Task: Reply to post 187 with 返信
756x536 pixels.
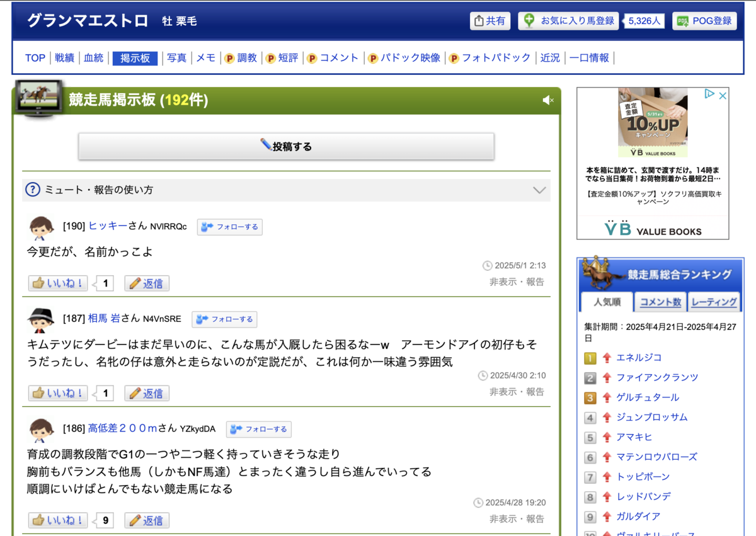Action: 147,393
